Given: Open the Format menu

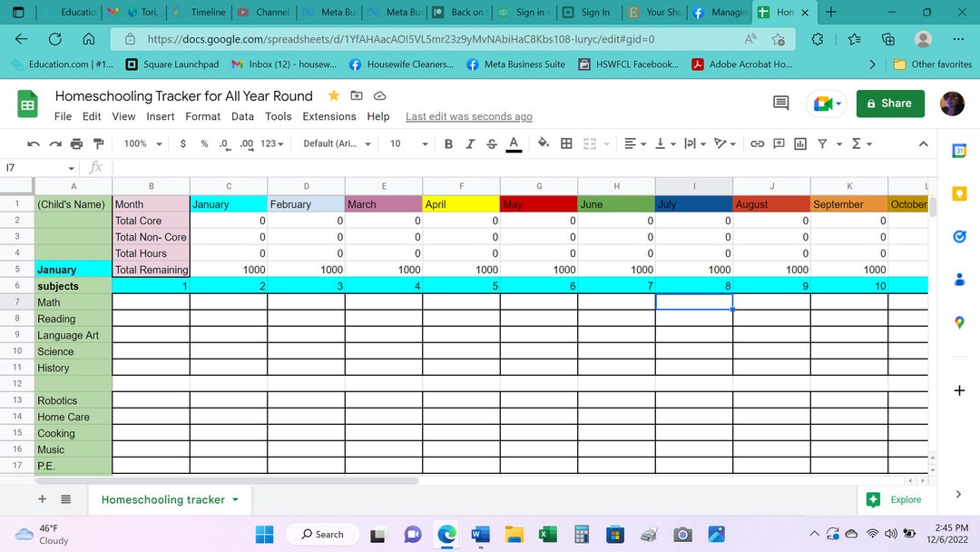Looking at the screenshot, I should tap(202, 116).
